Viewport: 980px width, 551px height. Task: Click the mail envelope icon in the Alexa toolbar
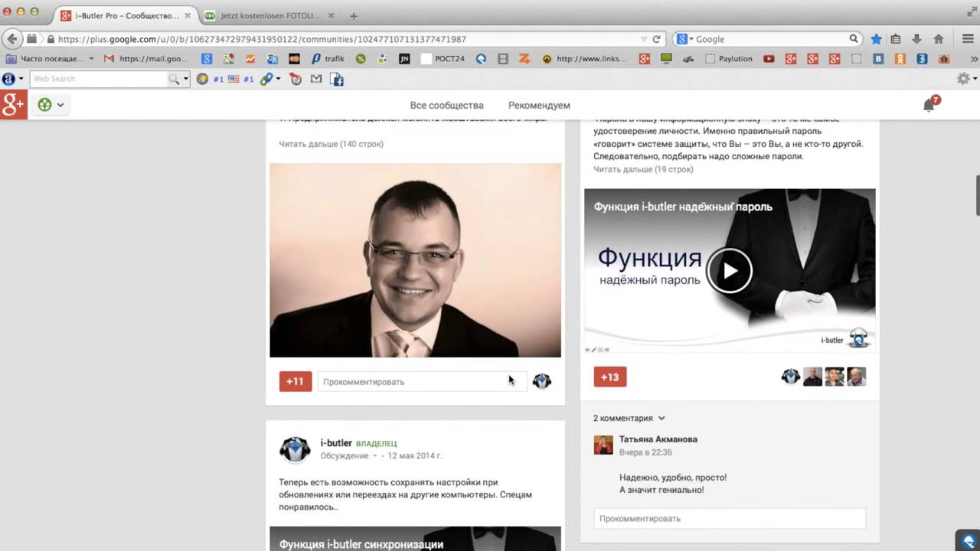pos(316,79)
